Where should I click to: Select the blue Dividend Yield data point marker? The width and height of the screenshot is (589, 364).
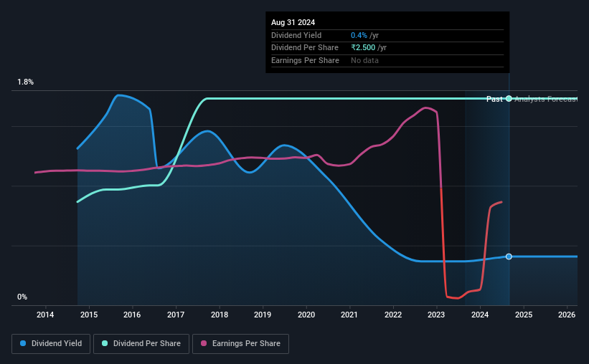click(509, 257)
